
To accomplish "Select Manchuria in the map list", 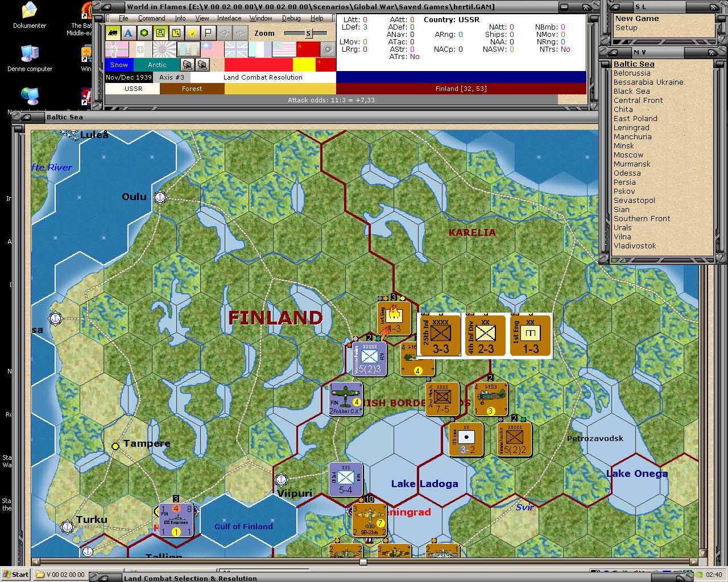I will 632,137.
